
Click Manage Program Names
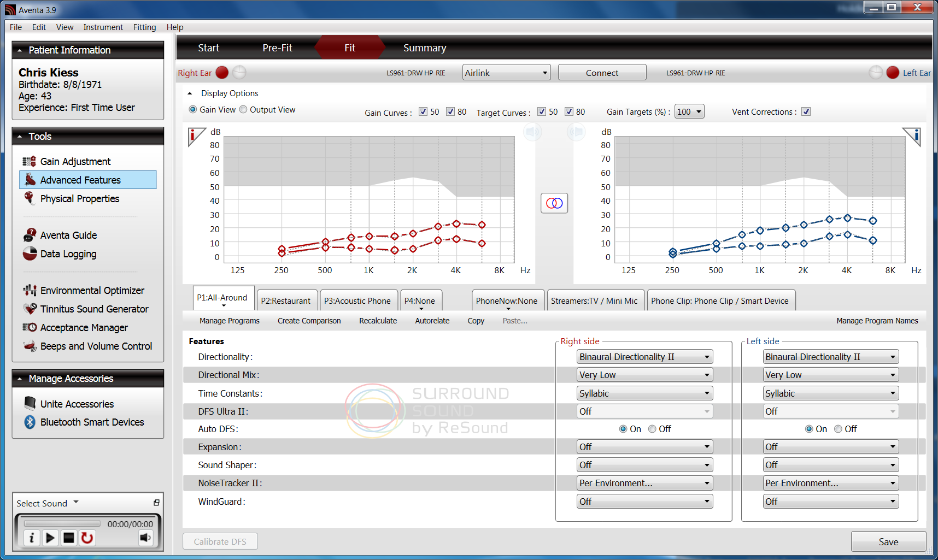point(877,321)
